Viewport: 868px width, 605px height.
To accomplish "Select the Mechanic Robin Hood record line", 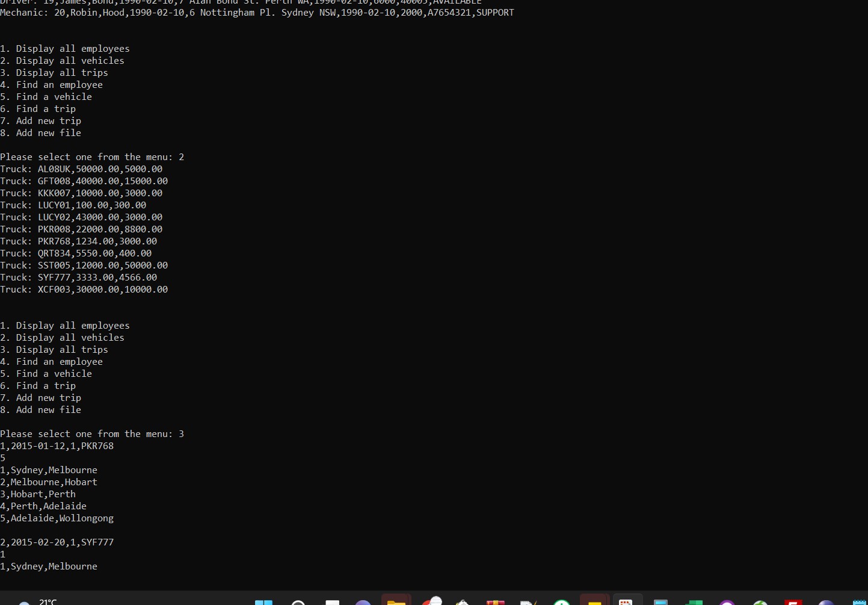I will pos(257,13).
